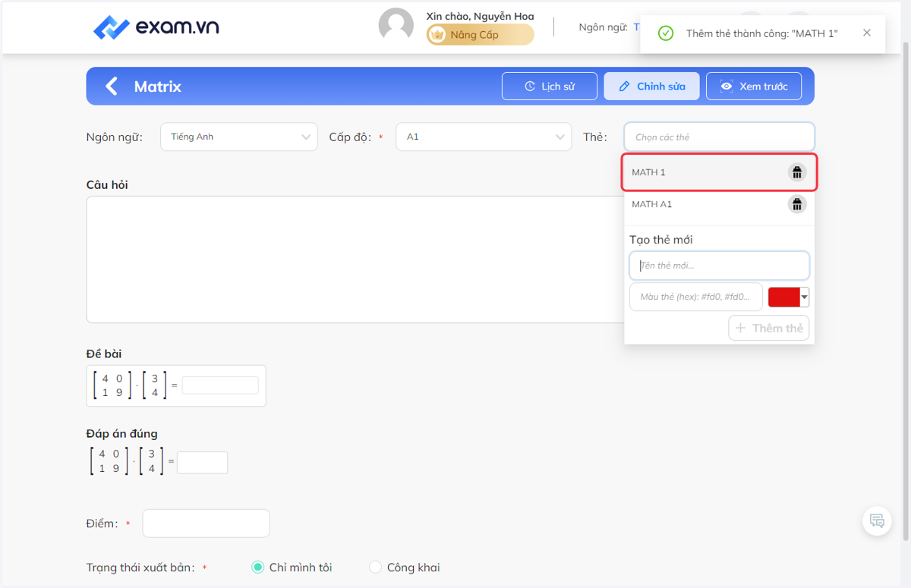Viewport: 911px width, 588px height.
Task: Open the Ngôn ngữ Tiếng Anh dropdown
Action: click(239, 137)
